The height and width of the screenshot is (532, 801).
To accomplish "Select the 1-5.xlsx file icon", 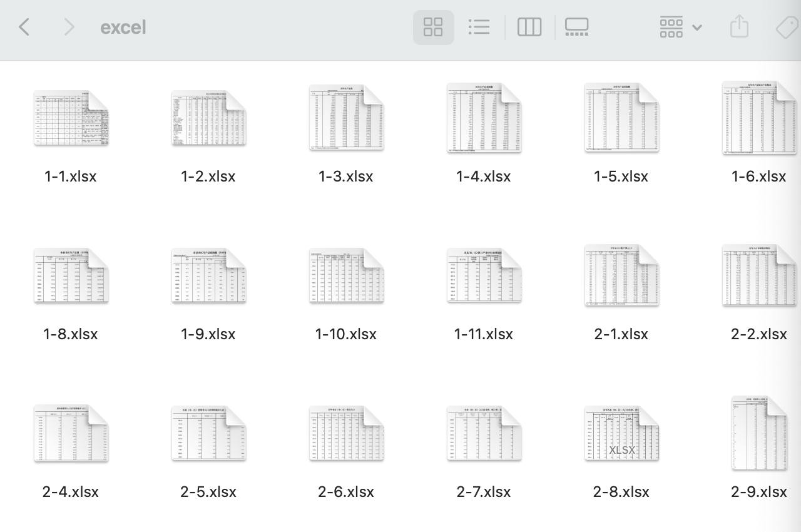I will click(x=621, y=118).
